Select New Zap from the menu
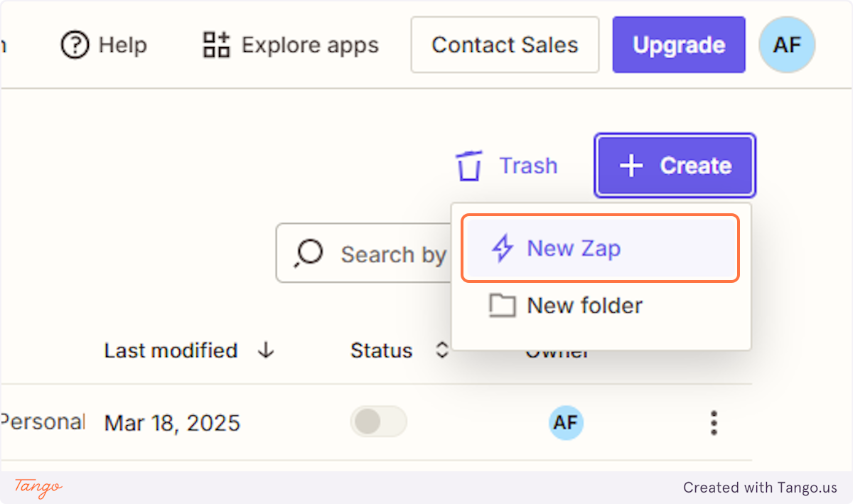Viewport: 853px width, 504px height. point(573,247)
